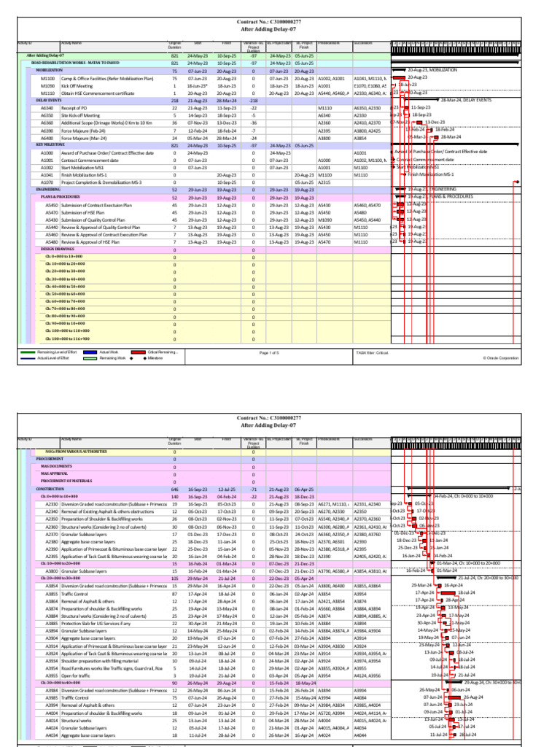560x747 pixels.
Task: Click "Ch: 100+000 to 110+000" under DESIGN DRAWINGS
Action: click(67, 330)
